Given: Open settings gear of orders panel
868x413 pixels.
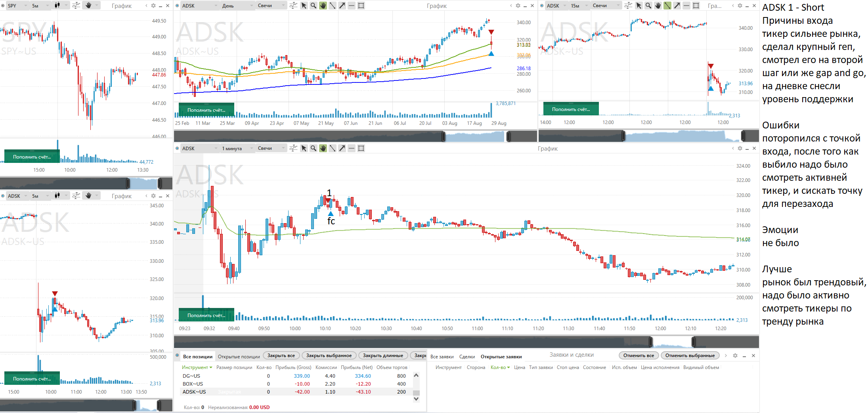Looking at the screenshot, I should coord(735,356).
